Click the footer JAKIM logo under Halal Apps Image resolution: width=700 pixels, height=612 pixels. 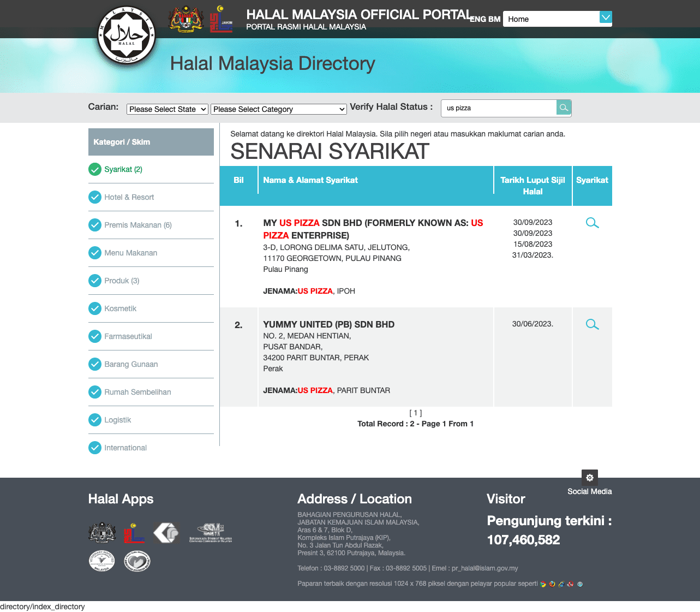tap(134, 533)
